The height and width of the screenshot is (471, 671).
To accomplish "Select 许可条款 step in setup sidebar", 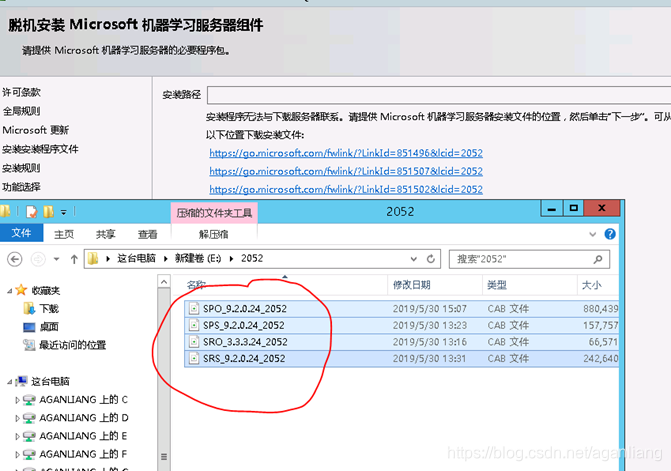I will coord(21,92).
